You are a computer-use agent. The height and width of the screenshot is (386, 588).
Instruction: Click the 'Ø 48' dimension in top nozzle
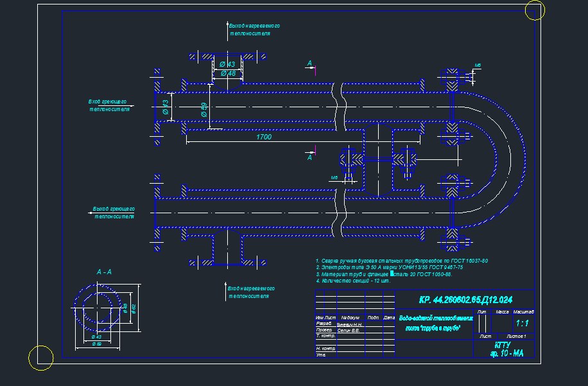coord(228,73)
